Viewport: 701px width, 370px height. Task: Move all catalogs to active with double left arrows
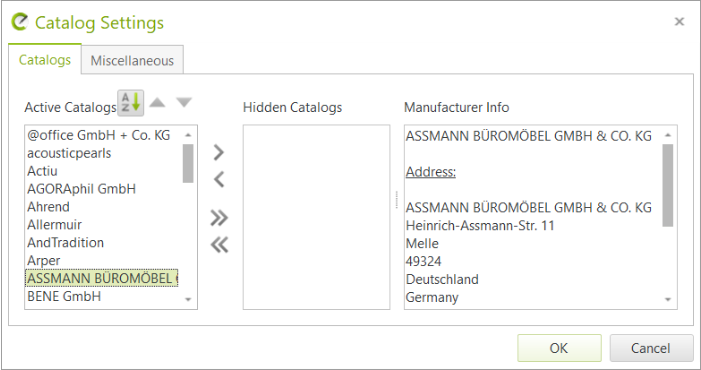219,244
